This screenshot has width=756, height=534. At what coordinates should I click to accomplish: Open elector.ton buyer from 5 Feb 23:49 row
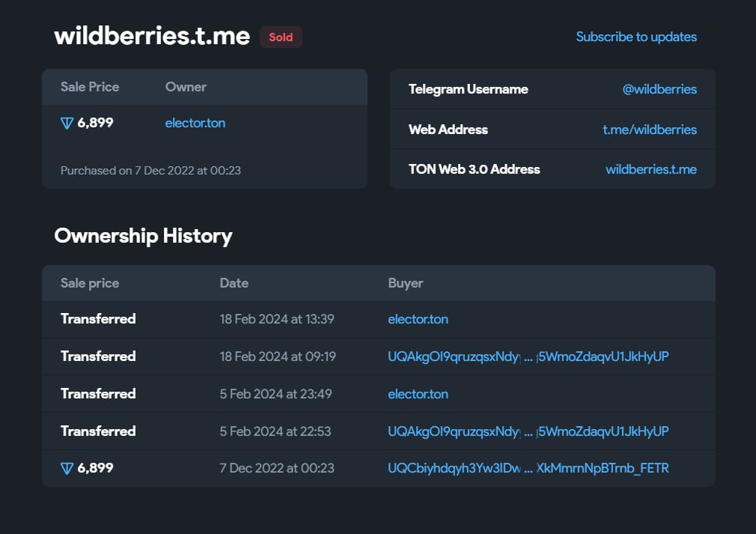pyautogui.click(x=418, y=394)
